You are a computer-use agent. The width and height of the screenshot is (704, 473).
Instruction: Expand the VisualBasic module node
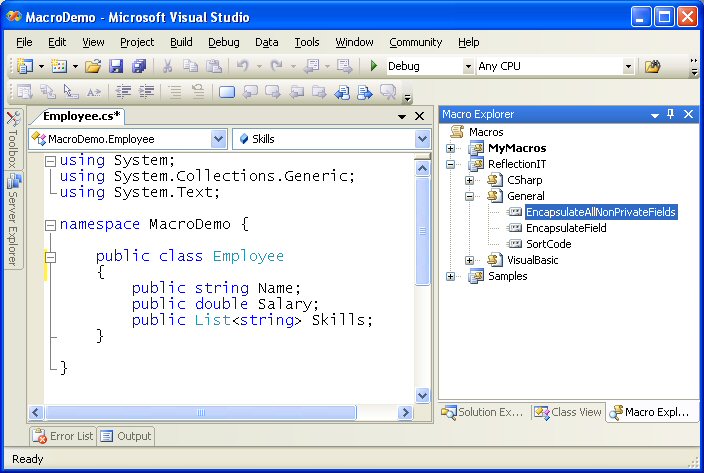tap(469, 260)
